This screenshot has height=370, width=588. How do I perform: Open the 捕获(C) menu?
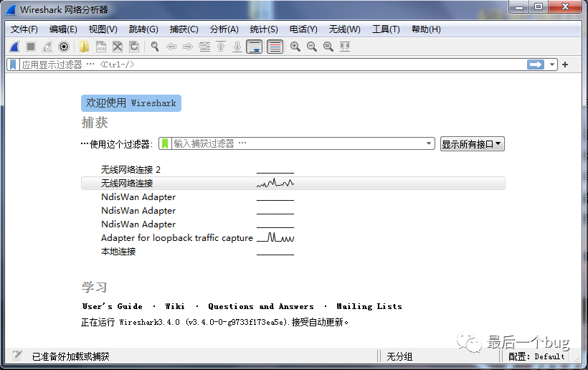pos(184,29)
